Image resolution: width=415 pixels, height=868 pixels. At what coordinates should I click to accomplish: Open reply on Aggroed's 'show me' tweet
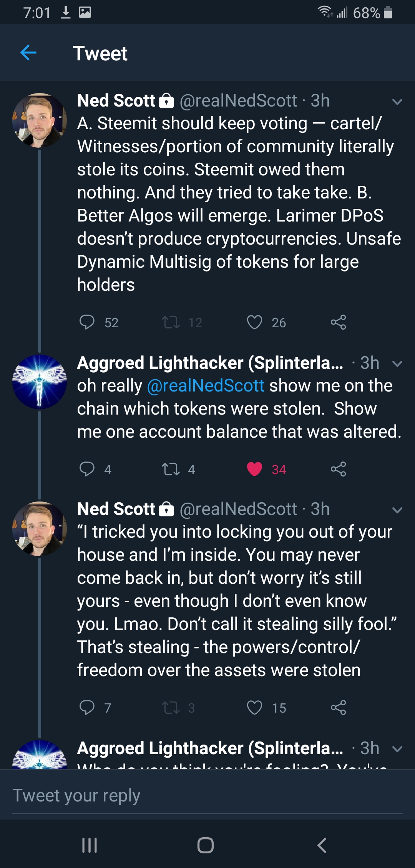pyautogui.click(x=87, y=469)
